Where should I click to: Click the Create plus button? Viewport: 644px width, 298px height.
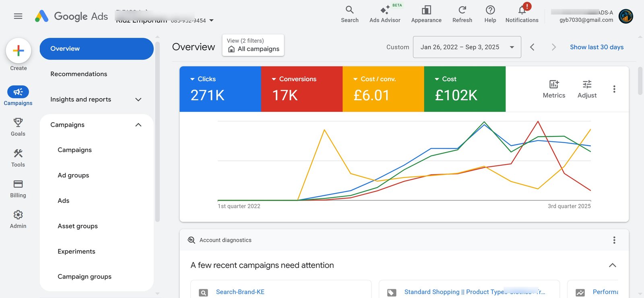click(x=19, y=51)
